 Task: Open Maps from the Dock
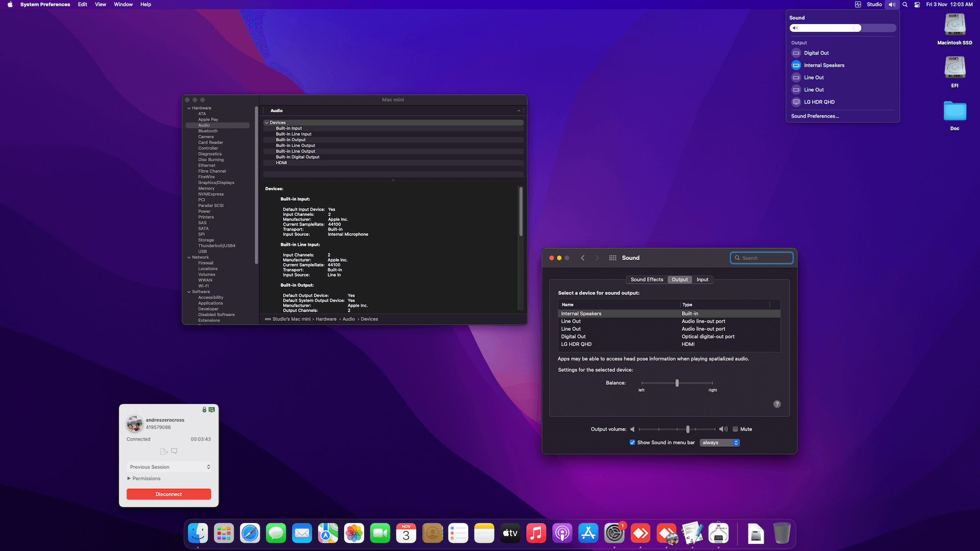tap(328, 534)
